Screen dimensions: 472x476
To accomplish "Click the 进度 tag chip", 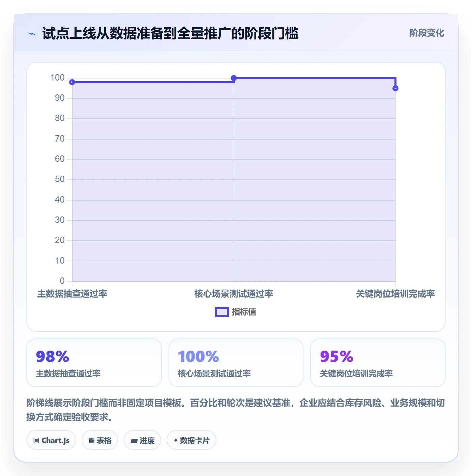I will pyautogui.click(x=142, y=440).
